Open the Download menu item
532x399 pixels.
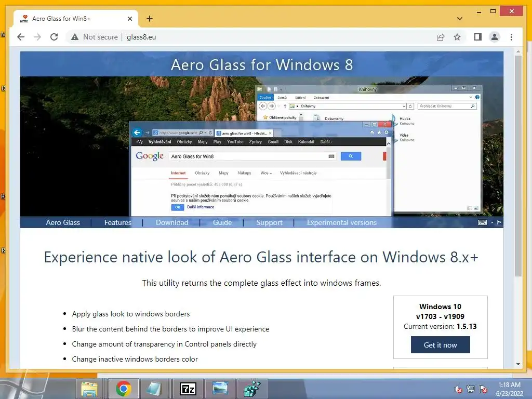coord(171,222)
